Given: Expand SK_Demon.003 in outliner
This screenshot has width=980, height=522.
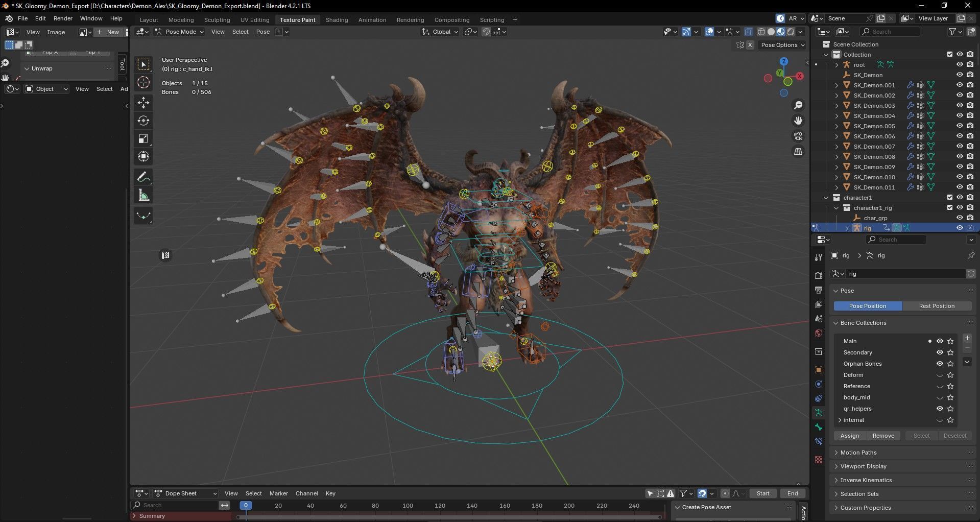Looking at the screenshot, I should (x=836, y=106).
